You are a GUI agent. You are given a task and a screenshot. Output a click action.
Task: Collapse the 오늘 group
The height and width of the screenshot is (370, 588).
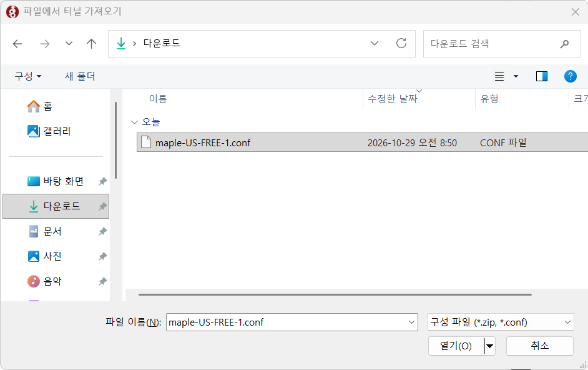point(134,122)
